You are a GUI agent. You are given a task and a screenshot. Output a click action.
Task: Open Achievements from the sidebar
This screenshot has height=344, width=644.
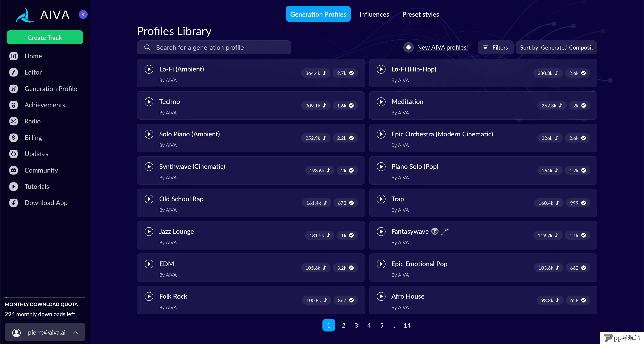44,105
